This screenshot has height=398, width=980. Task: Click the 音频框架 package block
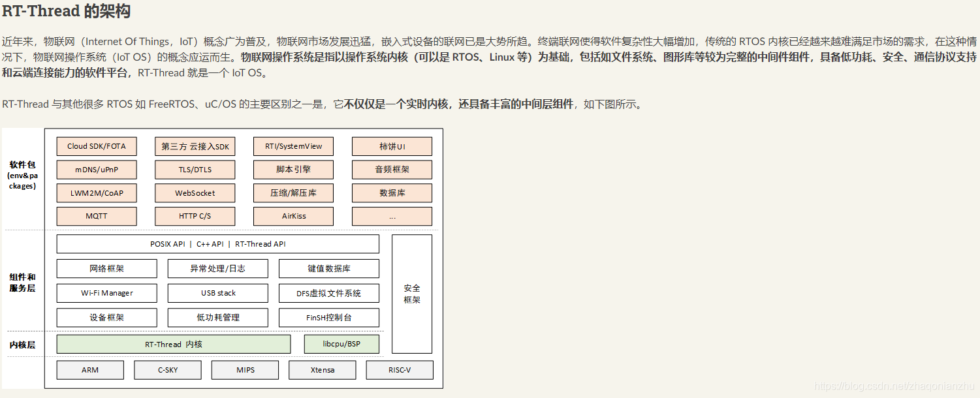click(x=392, y=169)
